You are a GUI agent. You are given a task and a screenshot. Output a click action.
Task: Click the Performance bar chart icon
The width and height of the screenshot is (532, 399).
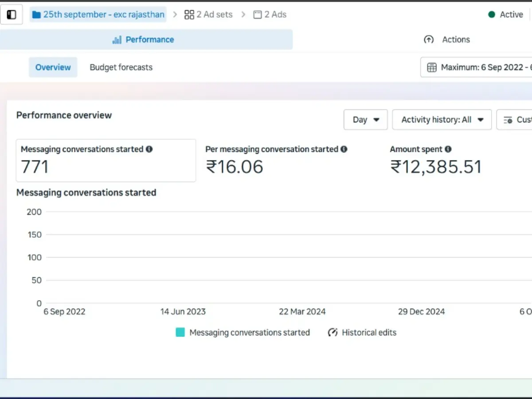pos(117,40)
